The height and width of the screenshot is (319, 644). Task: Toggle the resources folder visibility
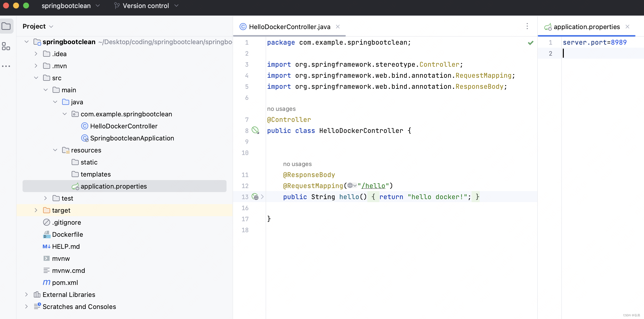(55, 150)
